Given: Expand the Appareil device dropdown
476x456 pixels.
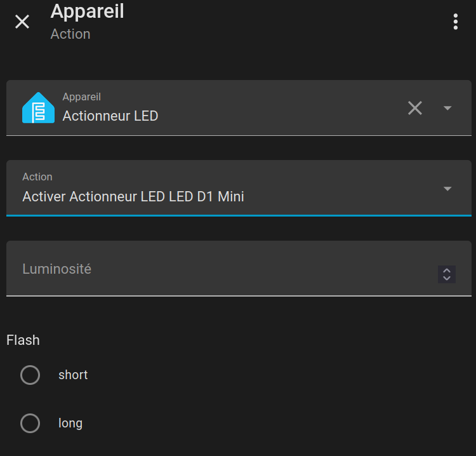Looking at the screenshot, I should click(x=447, y=108).
